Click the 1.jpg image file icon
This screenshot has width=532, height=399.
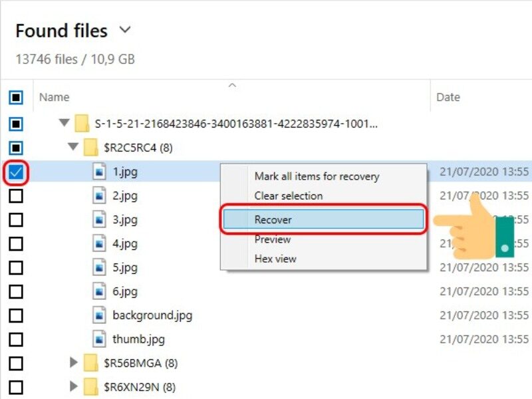tap(100, 172)
